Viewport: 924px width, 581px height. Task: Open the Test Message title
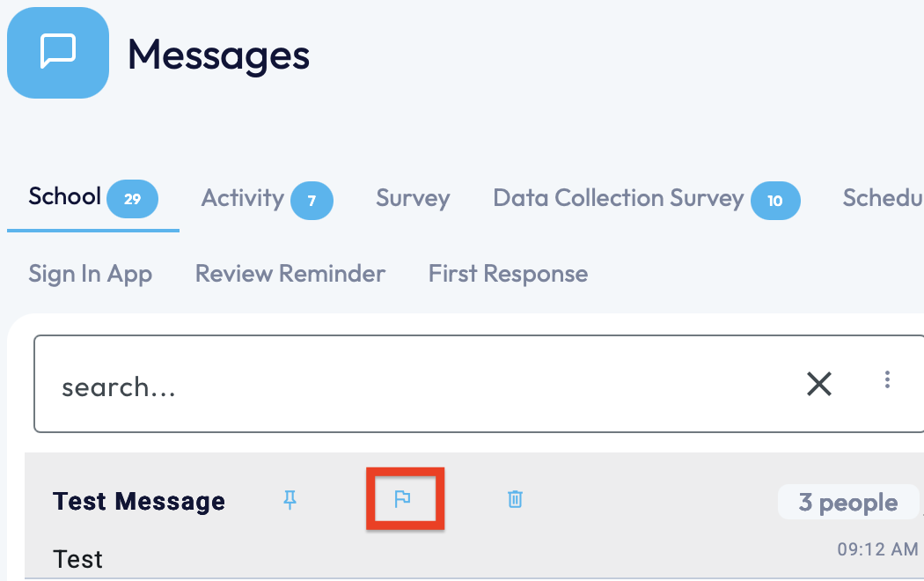point(139,502)
